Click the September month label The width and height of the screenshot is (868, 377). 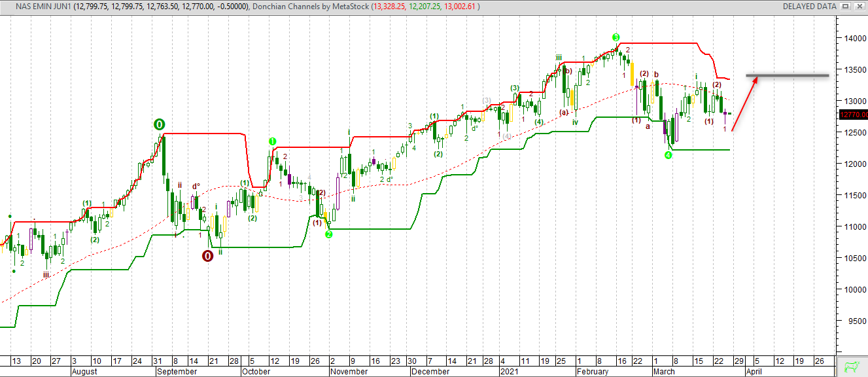[178, 371]
